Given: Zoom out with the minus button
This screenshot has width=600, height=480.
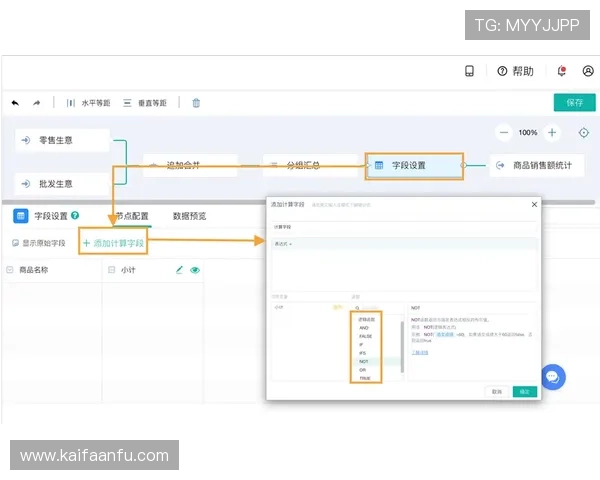Looking at the screenshot, I should [x=504, y=133].
